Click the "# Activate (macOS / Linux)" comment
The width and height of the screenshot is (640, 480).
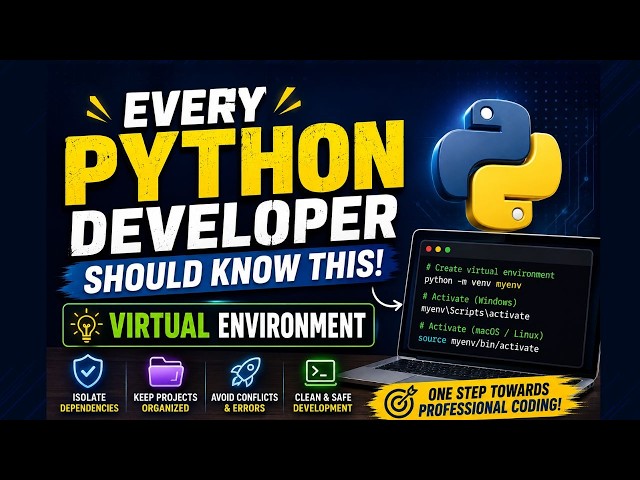[x=482, y=331]
